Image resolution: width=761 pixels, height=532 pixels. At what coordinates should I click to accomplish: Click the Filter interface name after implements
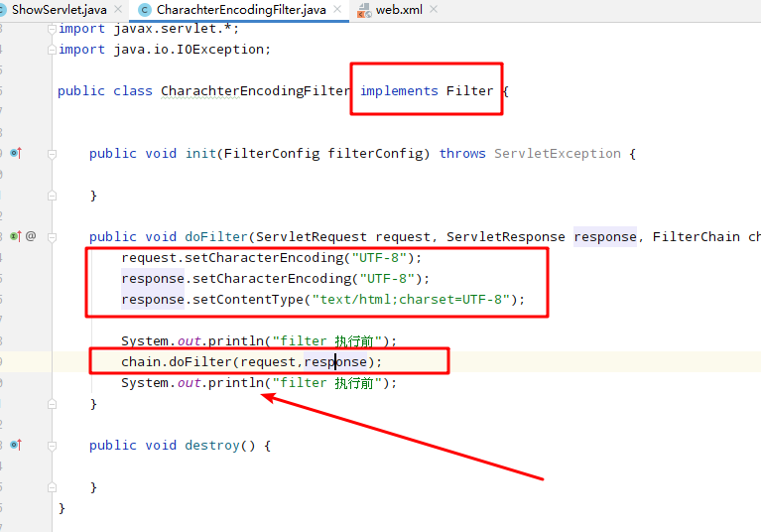[469, 90]
